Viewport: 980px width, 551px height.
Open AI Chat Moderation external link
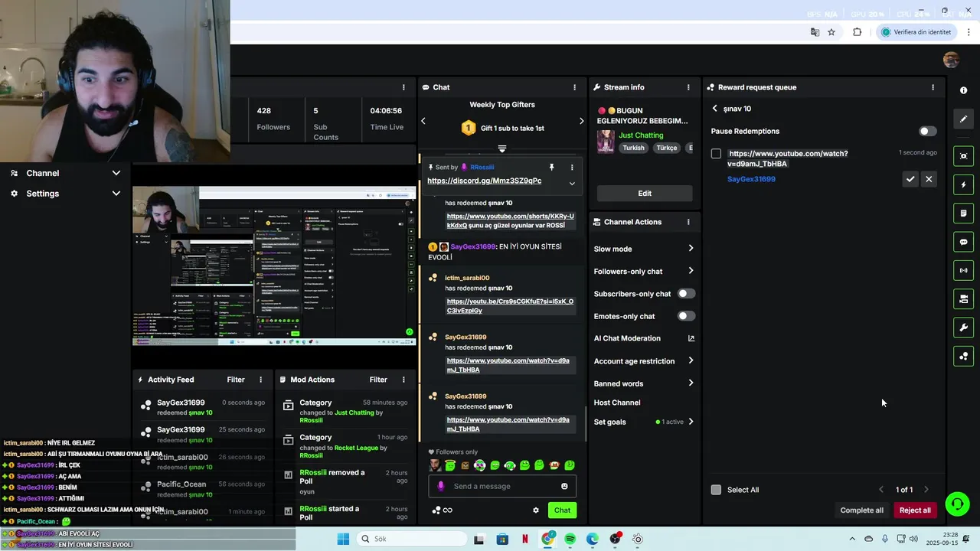click(x=691, y=338)
